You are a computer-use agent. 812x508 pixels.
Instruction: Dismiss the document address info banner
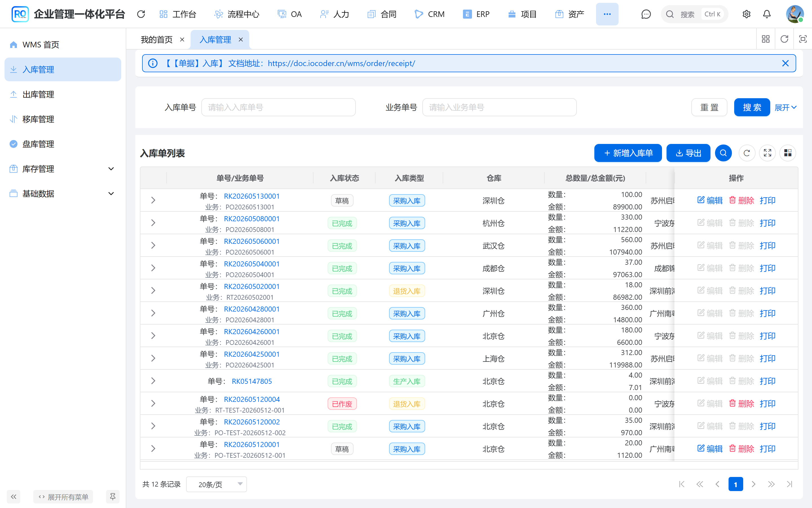point(785,63)
